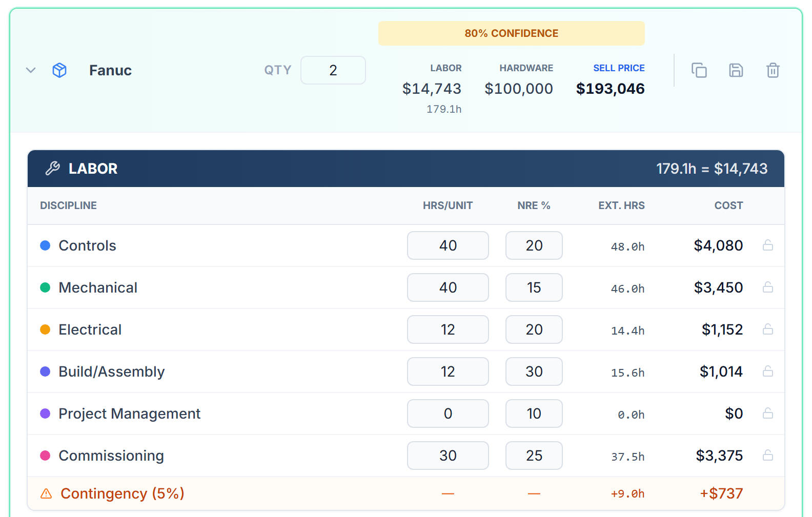The height and width of the screenshot is (517, 812).
Task: Click the QTY input field
Action: 333,70
